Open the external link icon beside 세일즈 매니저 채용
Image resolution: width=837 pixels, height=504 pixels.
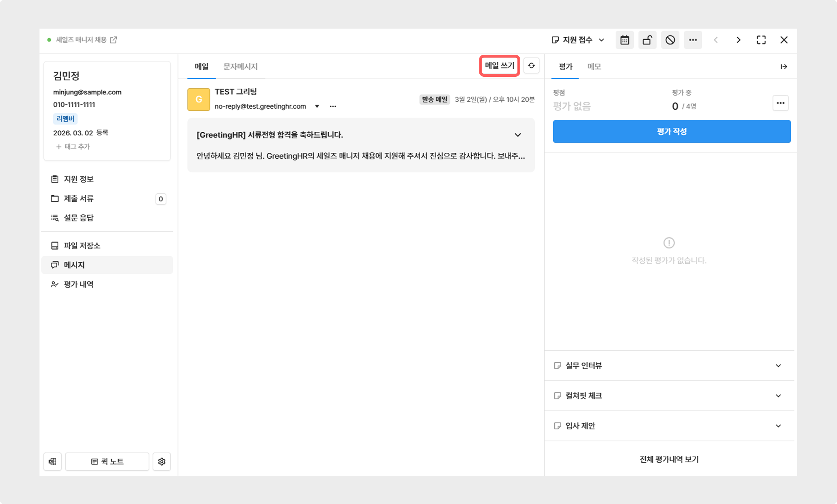113,40
